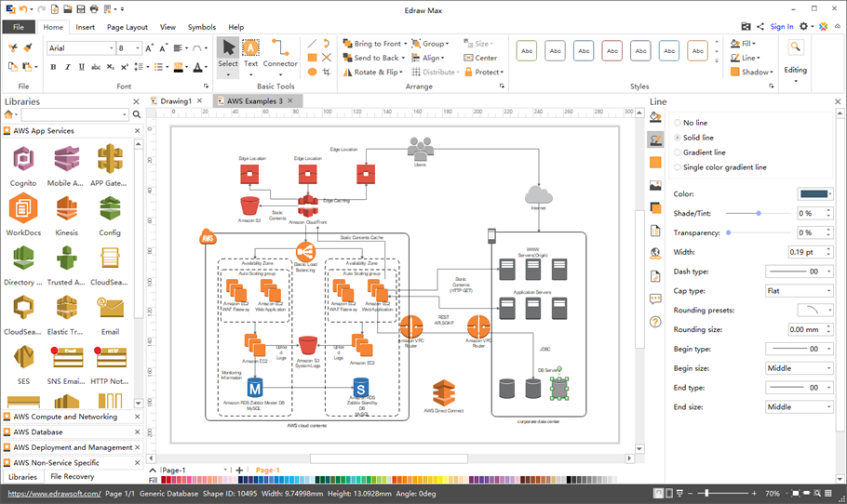847x504 pixels.
Task: Select the No line option
Action: coord(678,123)
